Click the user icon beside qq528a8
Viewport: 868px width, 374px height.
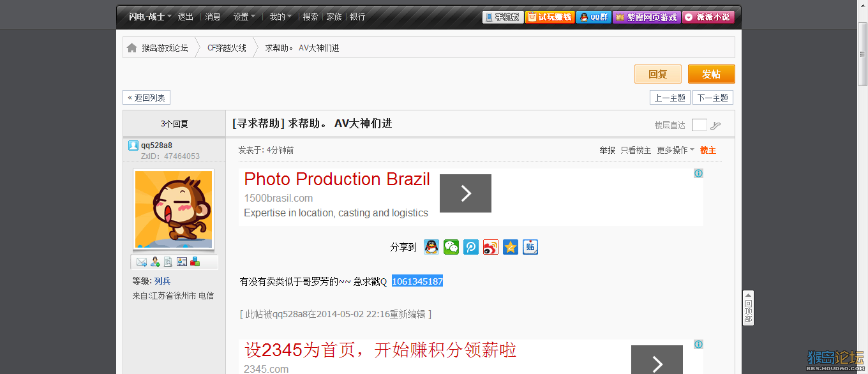click(x=133, y=145)
